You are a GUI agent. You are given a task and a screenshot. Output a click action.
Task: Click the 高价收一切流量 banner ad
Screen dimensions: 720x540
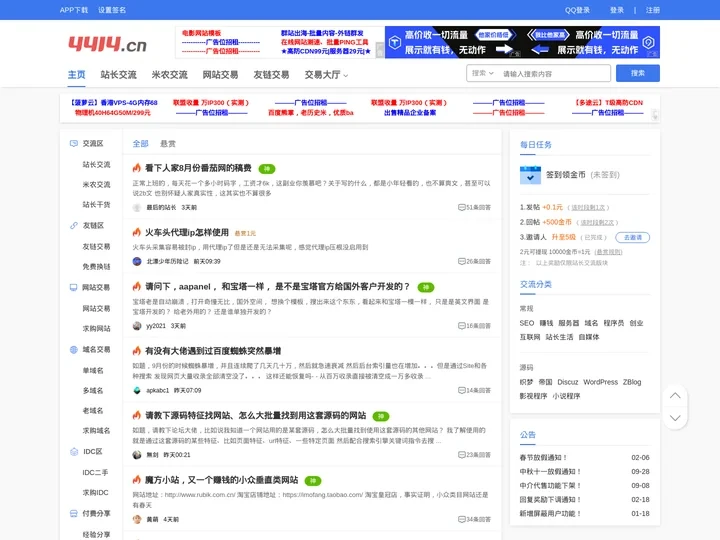click(x=522, y=42)
